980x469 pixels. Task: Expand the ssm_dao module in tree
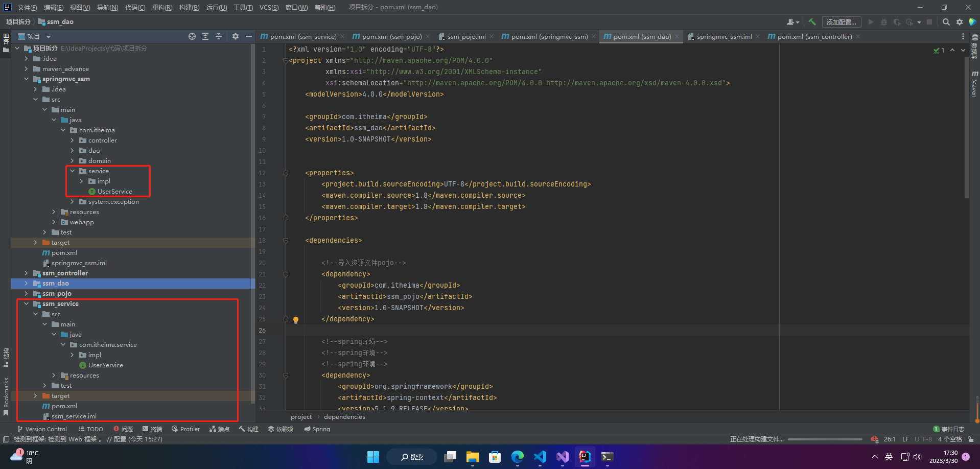(27, 284)
